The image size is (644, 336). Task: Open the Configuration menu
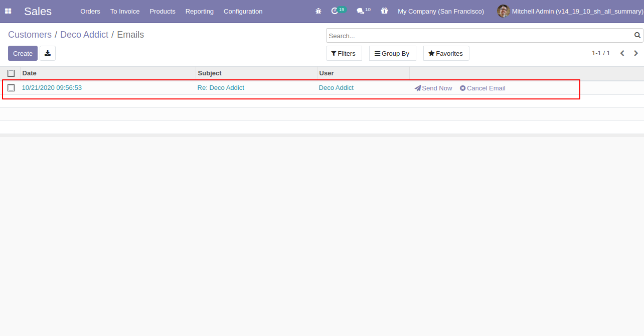click(243, 11)
